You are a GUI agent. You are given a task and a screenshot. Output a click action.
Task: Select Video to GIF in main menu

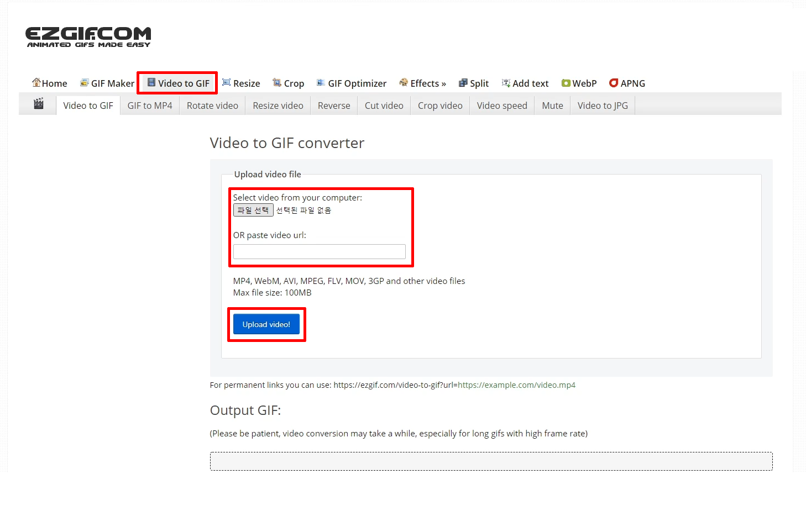(x=179, y=83)
